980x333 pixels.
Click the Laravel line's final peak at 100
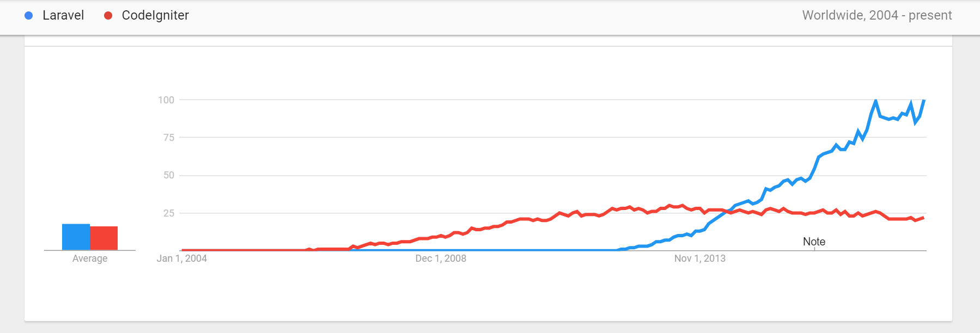(924, 101)
